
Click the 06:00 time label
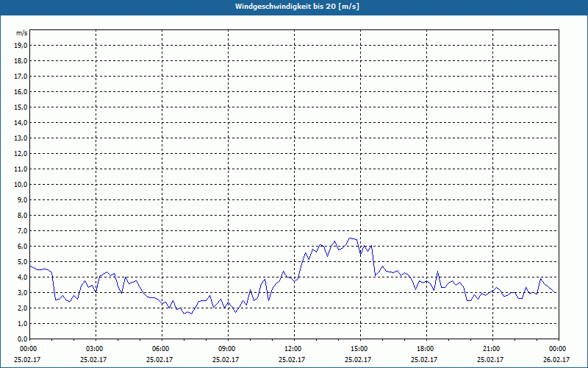(162, 349)
